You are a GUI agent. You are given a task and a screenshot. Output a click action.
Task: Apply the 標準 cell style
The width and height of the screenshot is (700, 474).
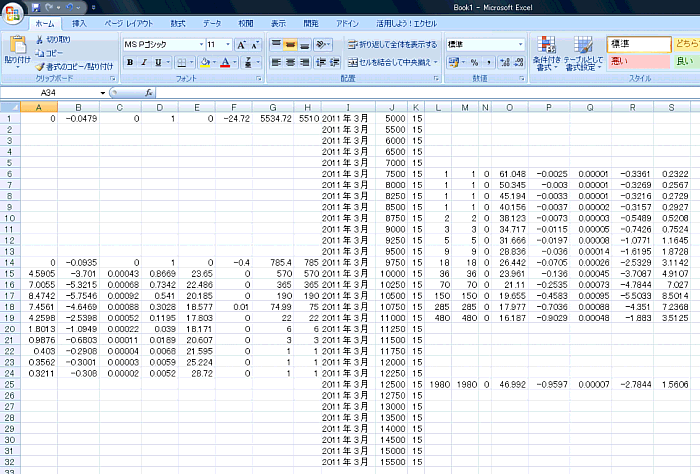click(639, 44)
